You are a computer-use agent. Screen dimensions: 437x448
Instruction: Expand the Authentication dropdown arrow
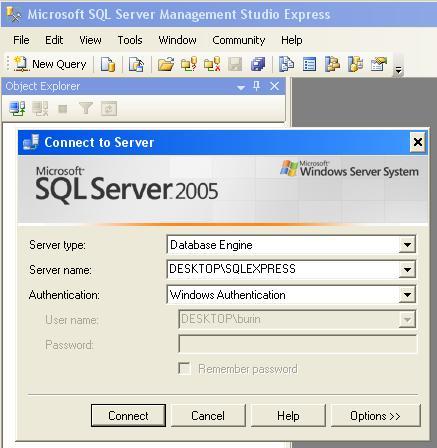click(x=407, y=295)
